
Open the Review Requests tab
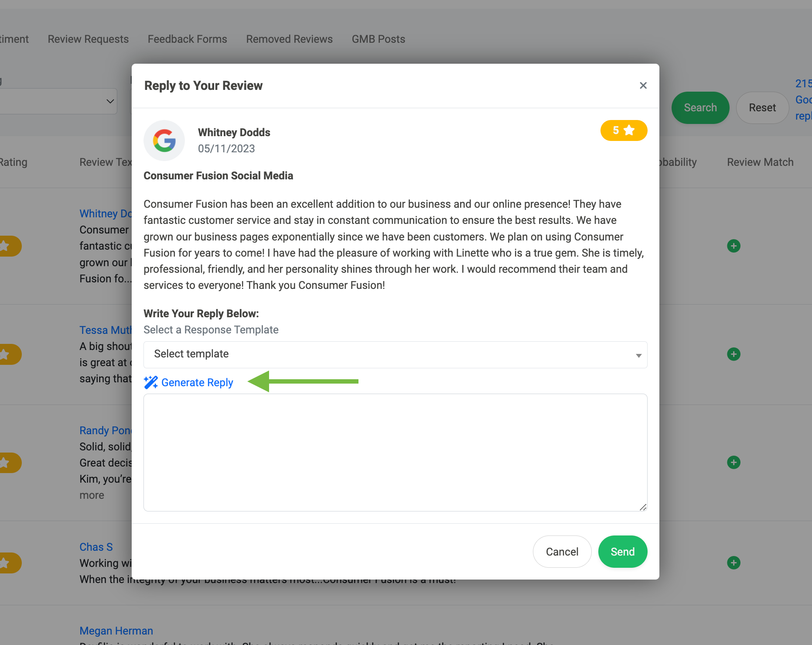tap(88, 39)
